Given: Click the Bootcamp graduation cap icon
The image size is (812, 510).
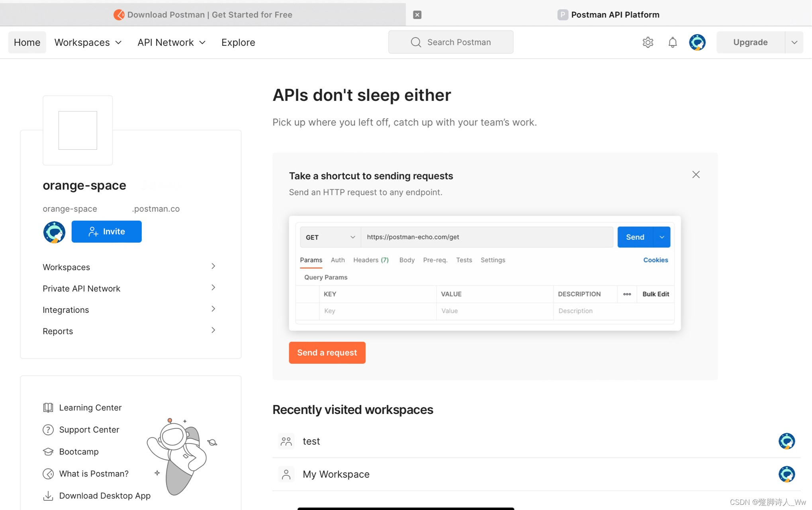Looking at the screenshot, I should pyautogui.click(x=48, y=451).
